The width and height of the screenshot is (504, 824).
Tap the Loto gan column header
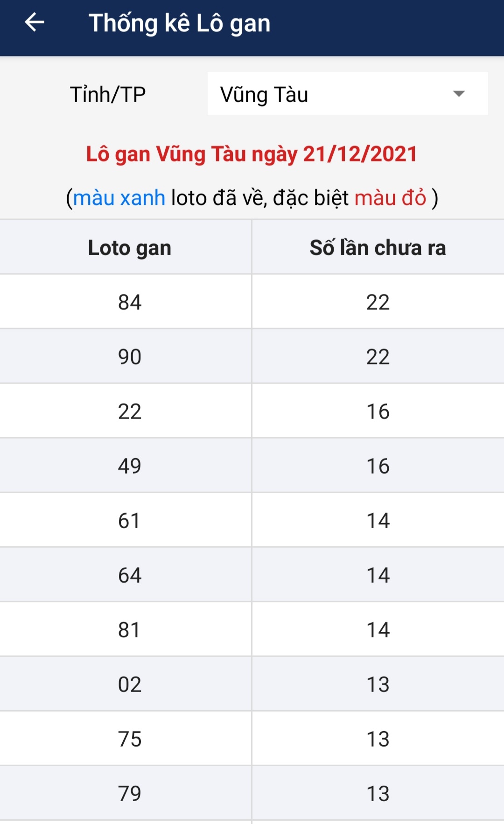click(x=130, y=248)
